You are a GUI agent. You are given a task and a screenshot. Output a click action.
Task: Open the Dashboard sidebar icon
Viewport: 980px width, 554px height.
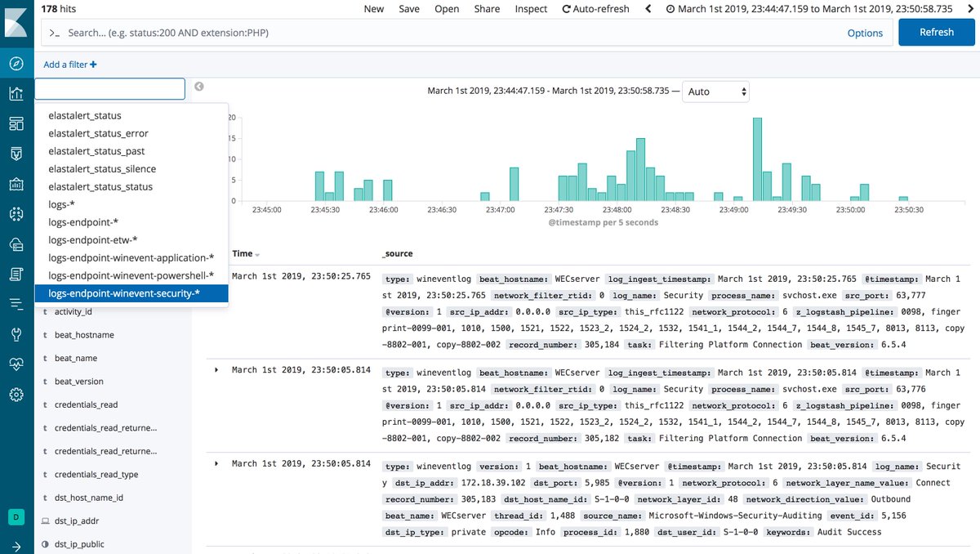tap(16, 123)
